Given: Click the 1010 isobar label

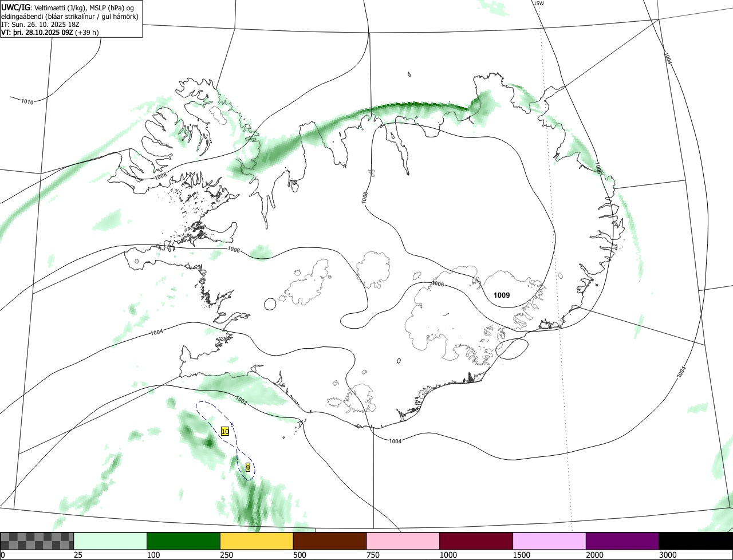Looking at the screenshot, I should point(27,101).
